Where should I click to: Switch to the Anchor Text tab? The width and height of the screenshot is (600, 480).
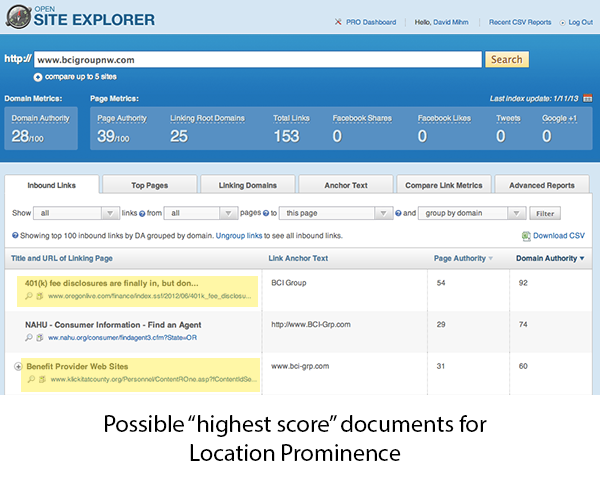click(344, 185)
